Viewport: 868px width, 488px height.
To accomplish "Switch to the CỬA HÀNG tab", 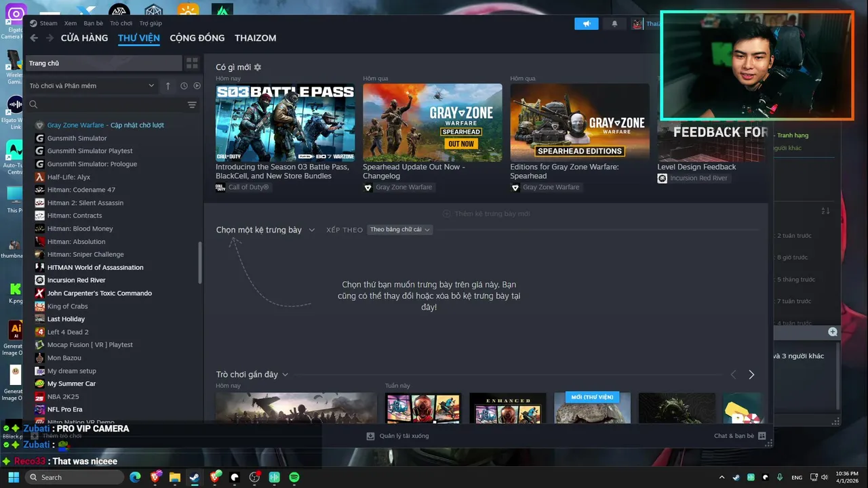I will [x=84, y=38].
